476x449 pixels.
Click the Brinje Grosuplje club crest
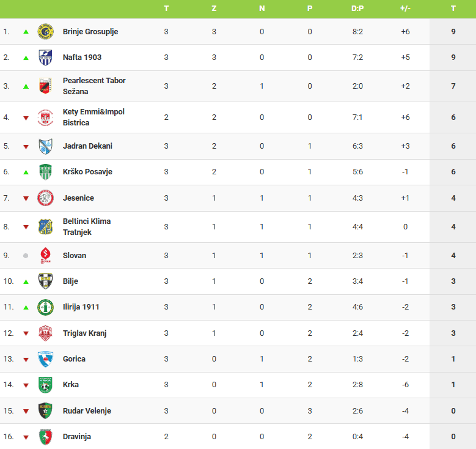click(46, 32)
